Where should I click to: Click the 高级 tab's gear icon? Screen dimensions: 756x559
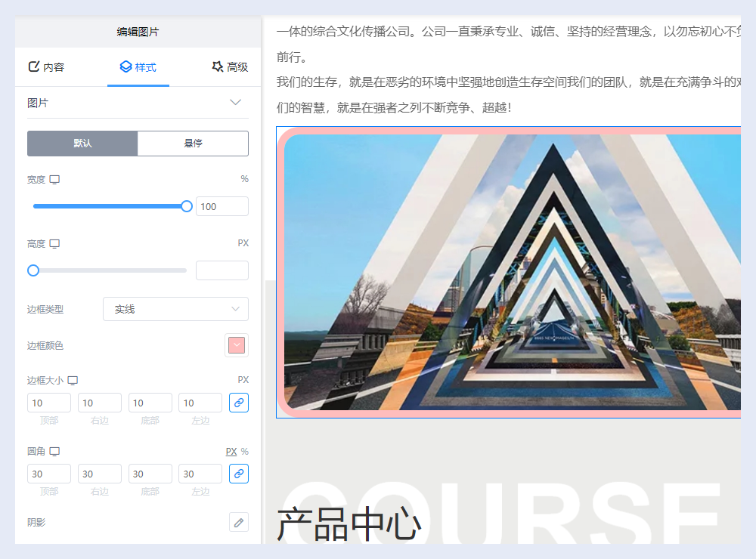[218, 66]
